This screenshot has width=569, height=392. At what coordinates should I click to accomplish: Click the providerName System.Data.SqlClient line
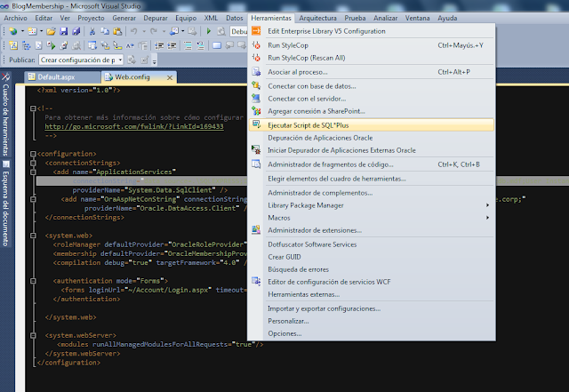coord(150,190)
